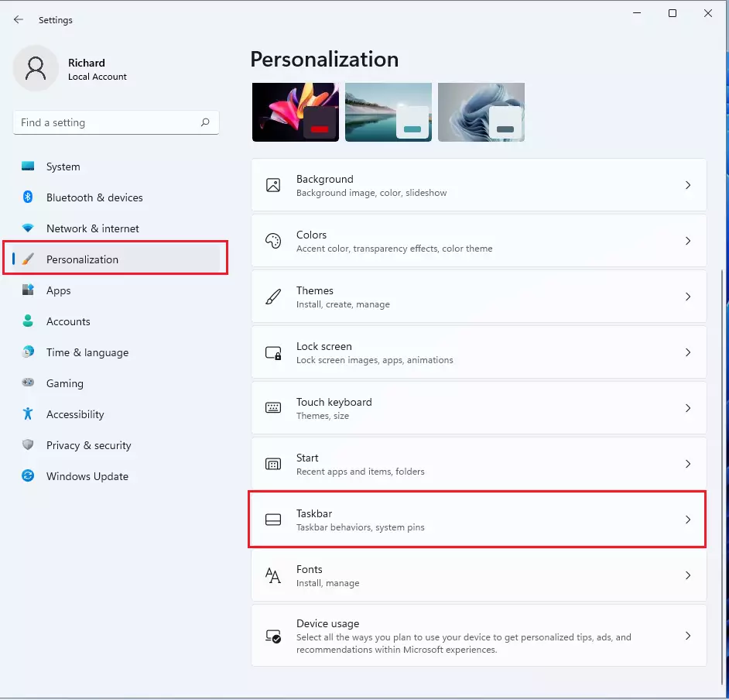Click the Device usage icon
729x700 pixels.
273,636
